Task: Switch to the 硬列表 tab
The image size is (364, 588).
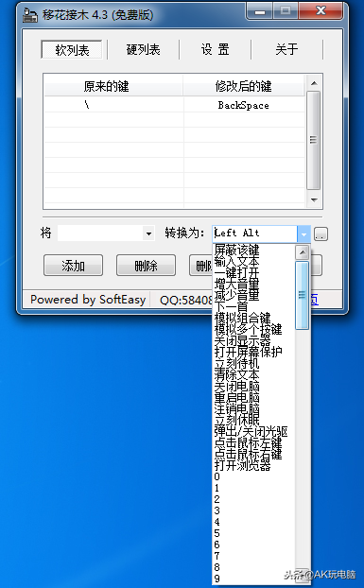Action: point(143,49)
